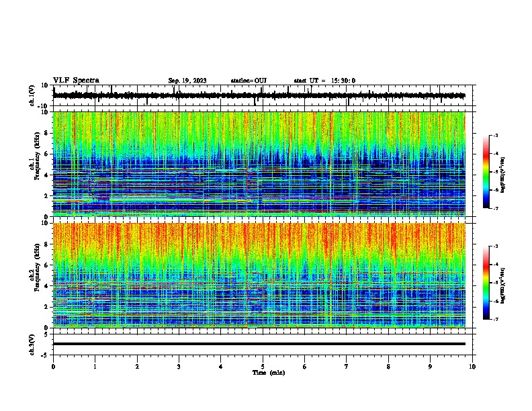Click the 'start UT = 15:30:0' label

pos(324,81)
